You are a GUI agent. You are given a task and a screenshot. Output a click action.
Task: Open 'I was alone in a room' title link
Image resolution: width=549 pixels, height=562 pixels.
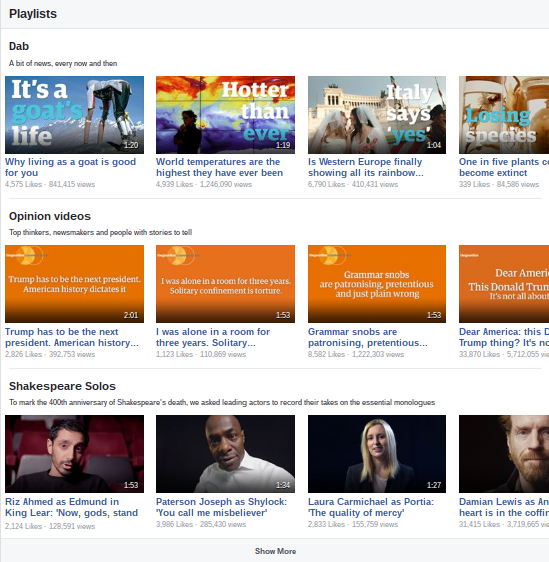coord(213,337)
